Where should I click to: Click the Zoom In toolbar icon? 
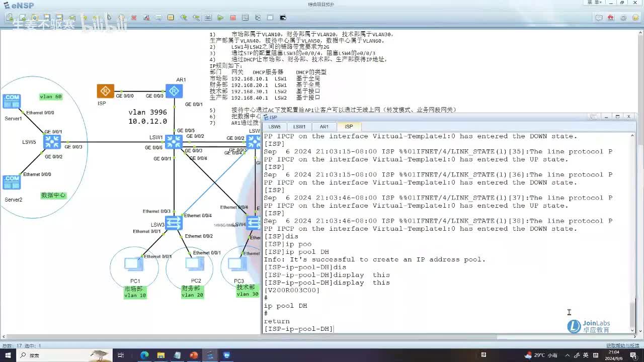(184, 18)
